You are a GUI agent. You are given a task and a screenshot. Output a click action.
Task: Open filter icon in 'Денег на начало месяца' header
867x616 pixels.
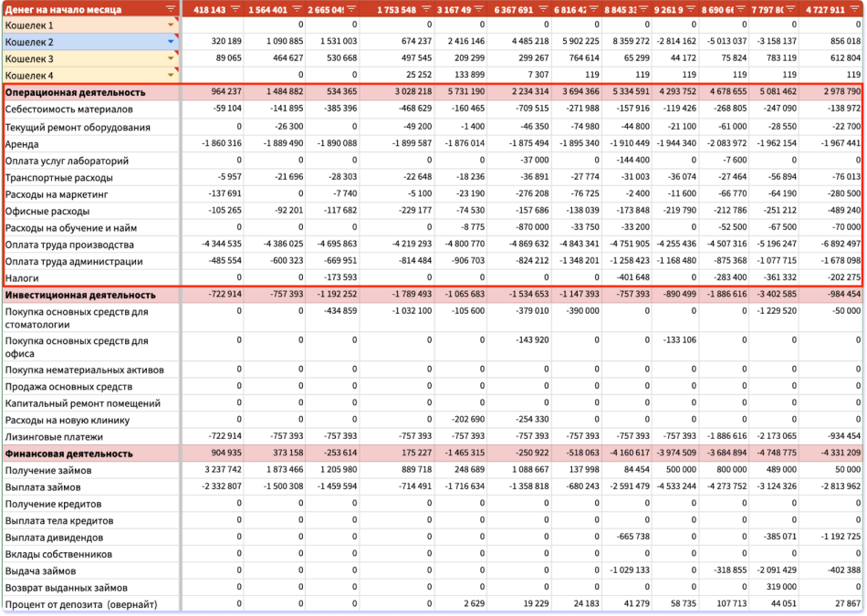(x=171, y=9)
